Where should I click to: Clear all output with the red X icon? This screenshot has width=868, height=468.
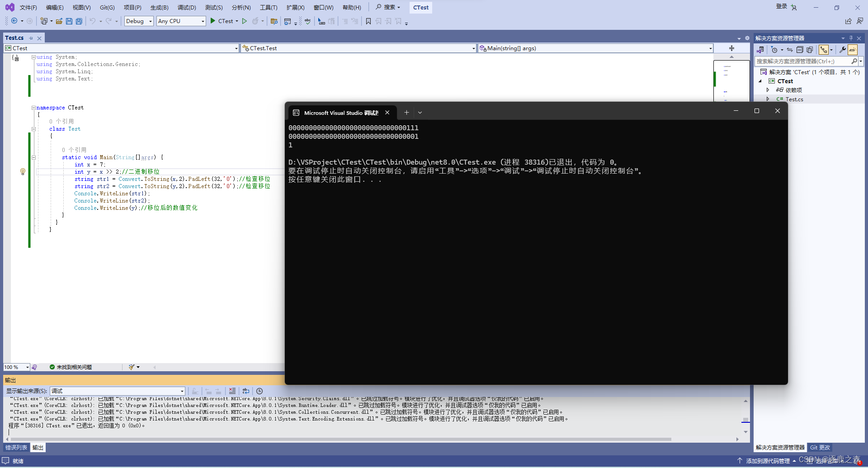tap(232, 391)
